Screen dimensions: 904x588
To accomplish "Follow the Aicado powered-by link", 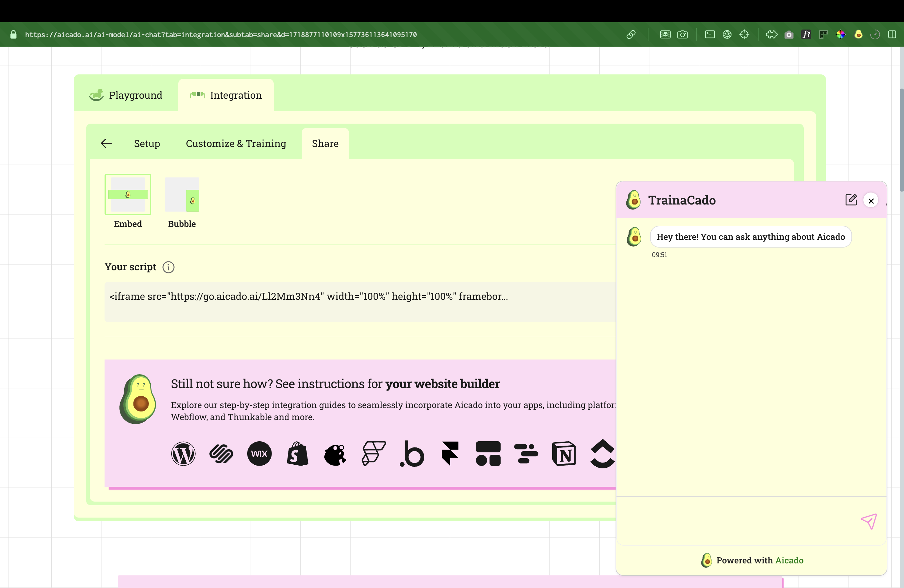I will point(789,560).
